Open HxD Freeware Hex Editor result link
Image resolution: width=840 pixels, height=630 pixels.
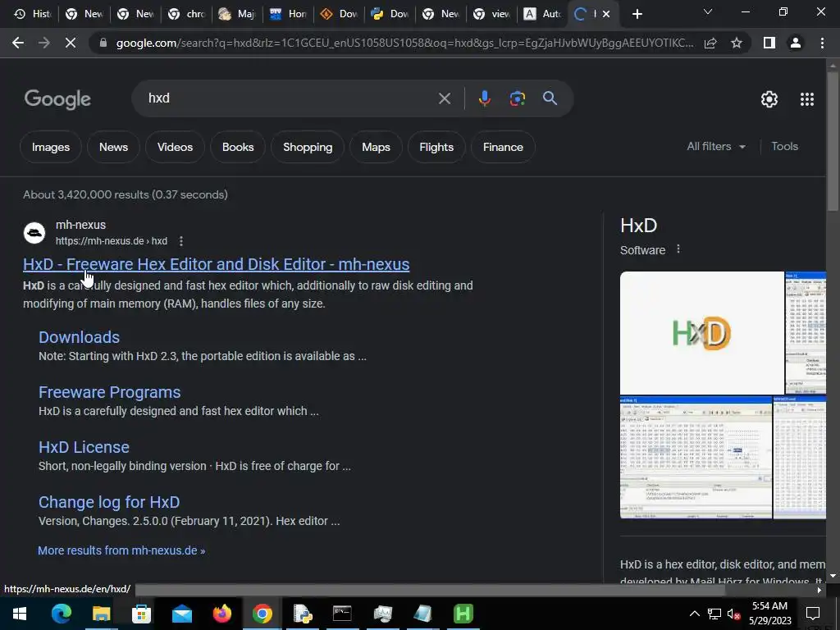pos(217,264)
